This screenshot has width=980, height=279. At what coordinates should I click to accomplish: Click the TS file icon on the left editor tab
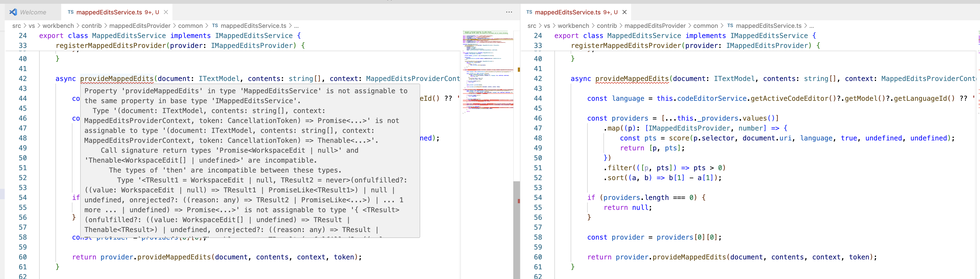[x=71, y=12]
